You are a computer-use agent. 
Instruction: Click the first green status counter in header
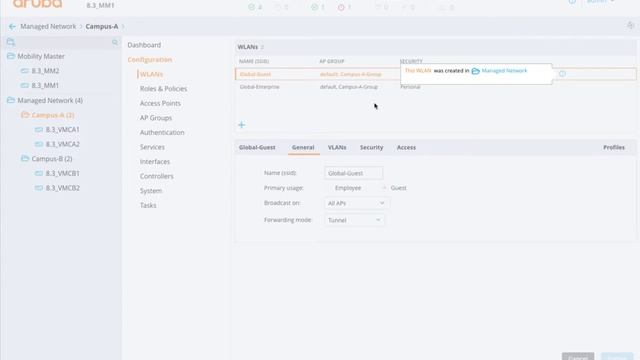point(255,7)
